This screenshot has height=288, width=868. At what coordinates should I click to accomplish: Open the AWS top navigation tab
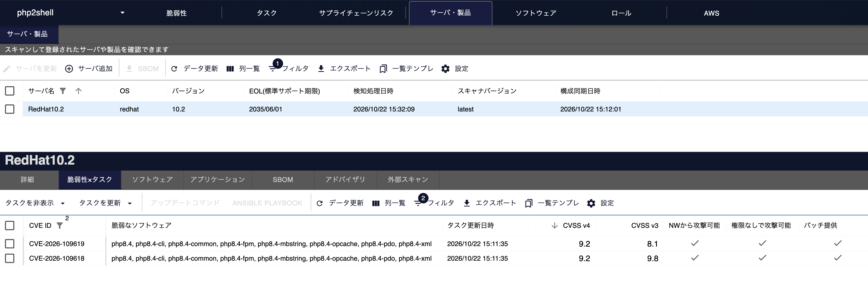click(711, 13)
